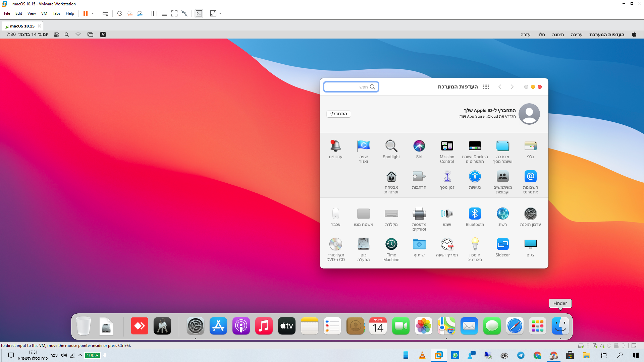644x362 pixels.
Task: Open the Sharing folder preference pane
Action: tap(419, 248)
